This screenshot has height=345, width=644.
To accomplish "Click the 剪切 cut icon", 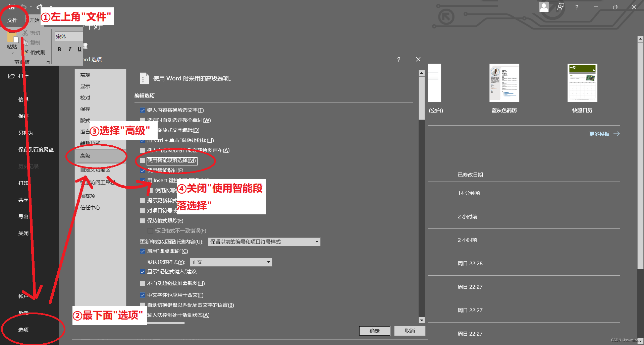I will click(25, 33).
